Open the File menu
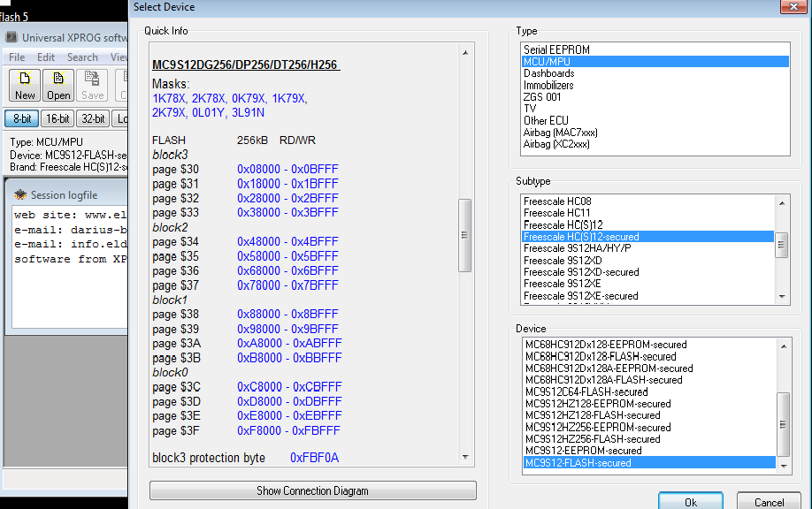Image resolution: width=812 pixels, height=509 pixels. [x=17, y=57]
